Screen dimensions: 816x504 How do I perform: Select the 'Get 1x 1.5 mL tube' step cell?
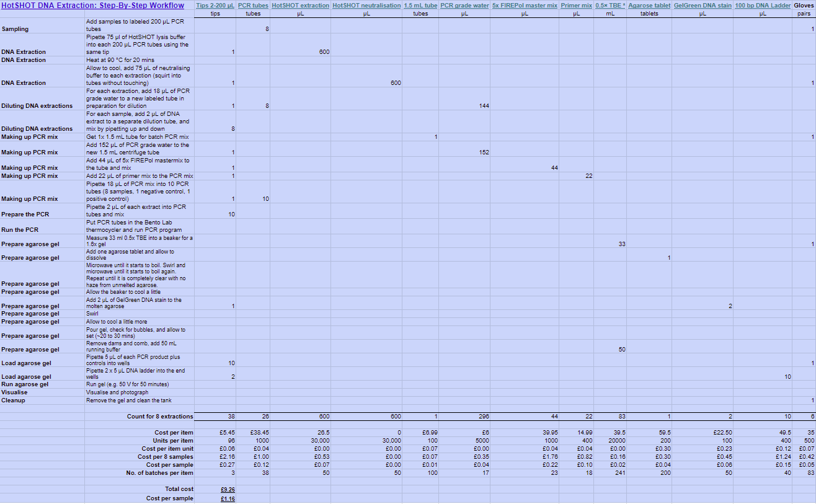tap(140, 137)
